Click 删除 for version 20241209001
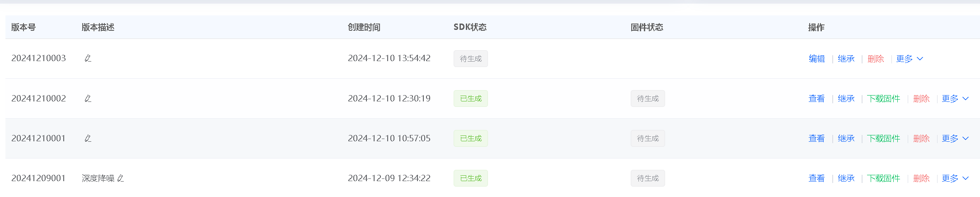Image resolution: width=980 pixels, height=197 pixels. tap(921, 178)
